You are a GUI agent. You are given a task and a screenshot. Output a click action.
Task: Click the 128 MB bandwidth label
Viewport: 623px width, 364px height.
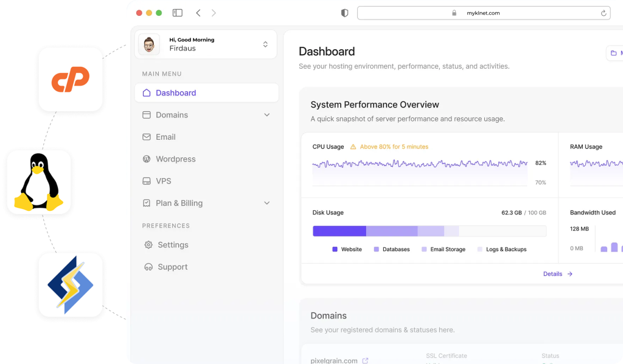(x=579, y=229)
